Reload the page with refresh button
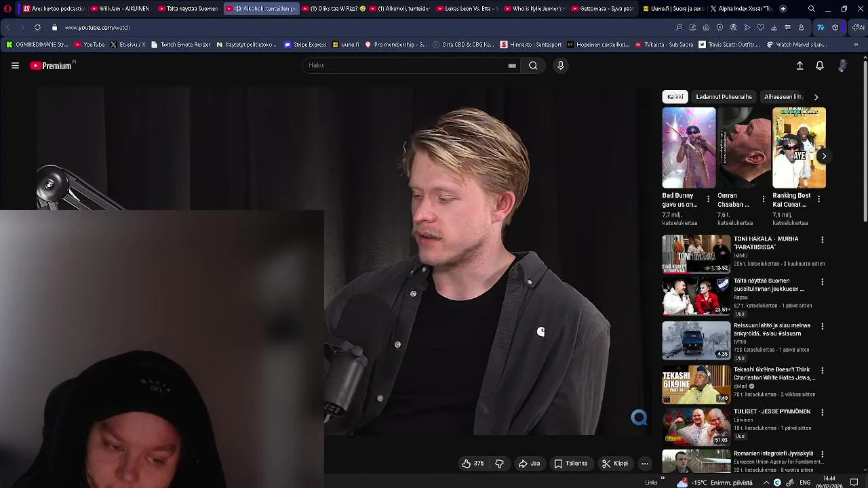This screenshot has height=488, width=868. 37,28
